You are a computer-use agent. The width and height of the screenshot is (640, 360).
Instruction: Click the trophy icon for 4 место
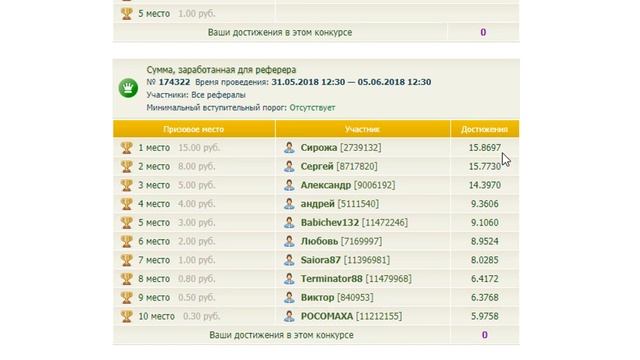(x=127, y=204)
